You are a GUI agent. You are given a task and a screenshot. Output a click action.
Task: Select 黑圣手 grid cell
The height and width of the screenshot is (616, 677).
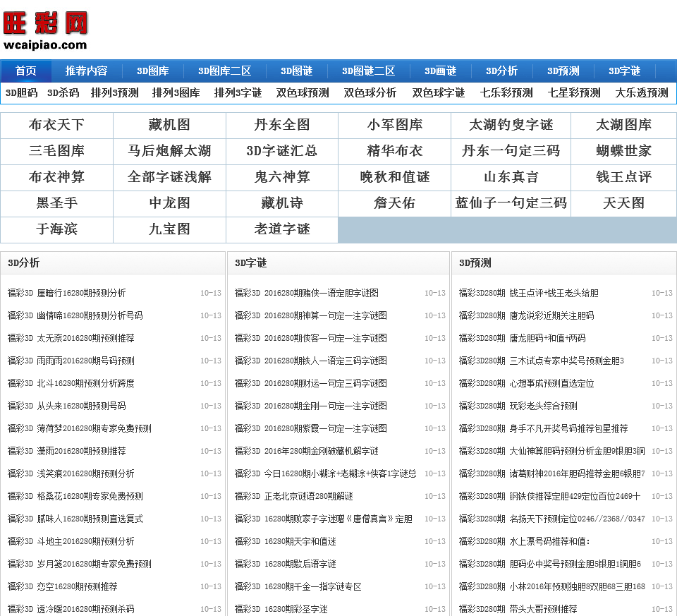(x=56, y=203)
